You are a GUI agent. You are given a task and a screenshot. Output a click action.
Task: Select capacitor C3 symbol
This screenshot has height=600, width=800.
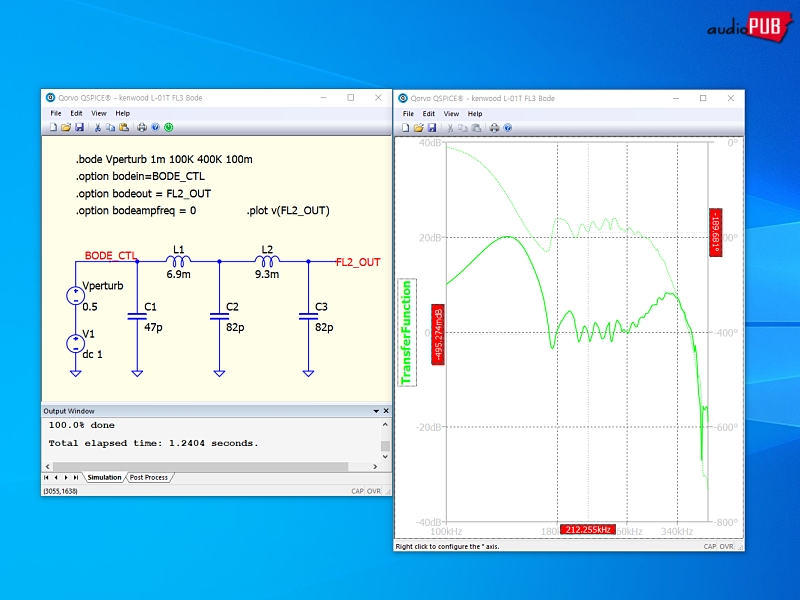point(308,316)
